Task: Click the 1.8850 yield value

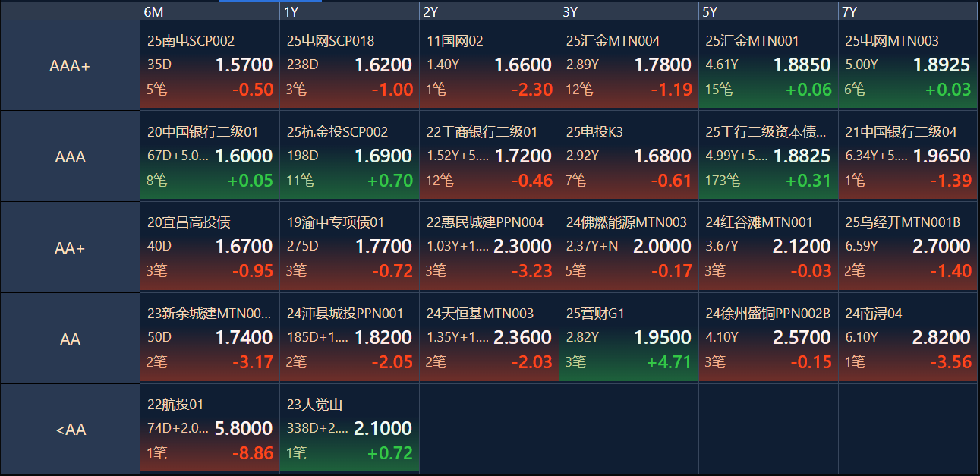Action: 802,65
